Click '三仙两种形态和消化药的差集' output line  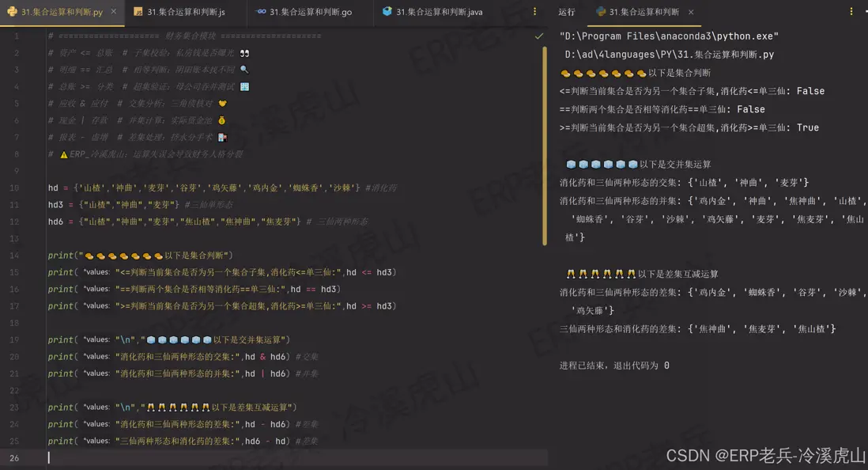tap(697, 328)
